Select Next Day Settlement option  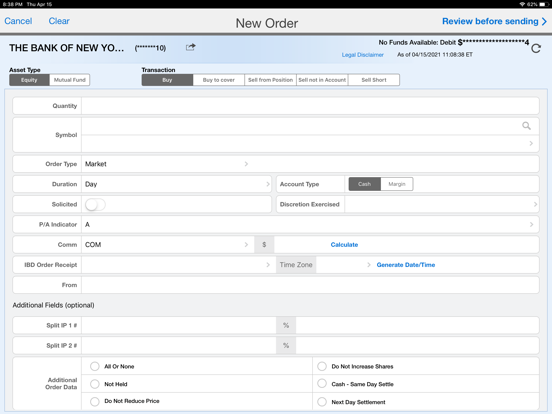(322, 401)
